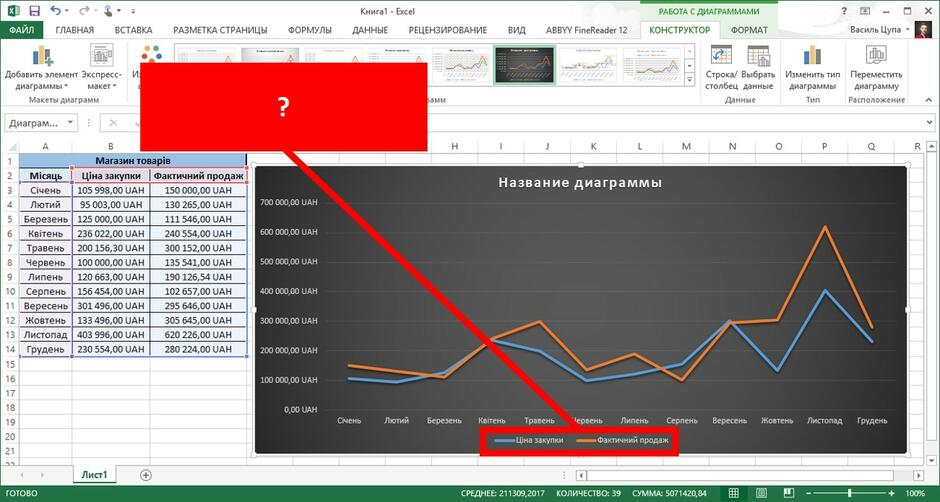This screenshot has height=502, width=940.
Task: Click horizontal scrollbar left arrow
Action: pos(580,475)
